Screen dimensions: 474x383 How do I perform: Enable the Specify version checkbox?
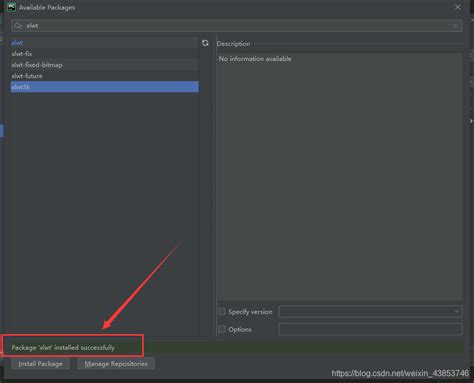coord(222,312)
